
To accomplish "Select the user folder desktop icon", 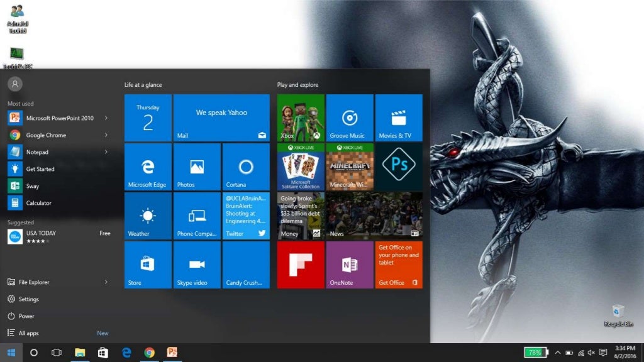I will [x=17, y=19].
